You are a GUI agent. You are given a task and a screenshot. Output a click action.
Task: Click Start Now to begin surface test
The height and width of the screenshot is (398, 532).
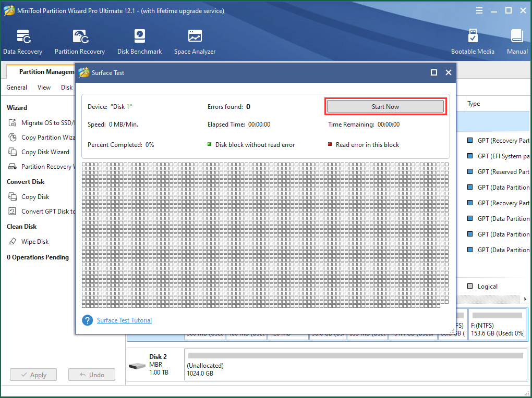point(385,106)
